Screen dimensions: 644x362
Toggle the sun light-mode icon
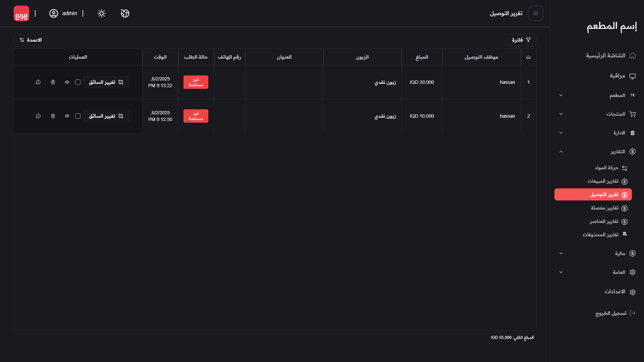[102, 13]
